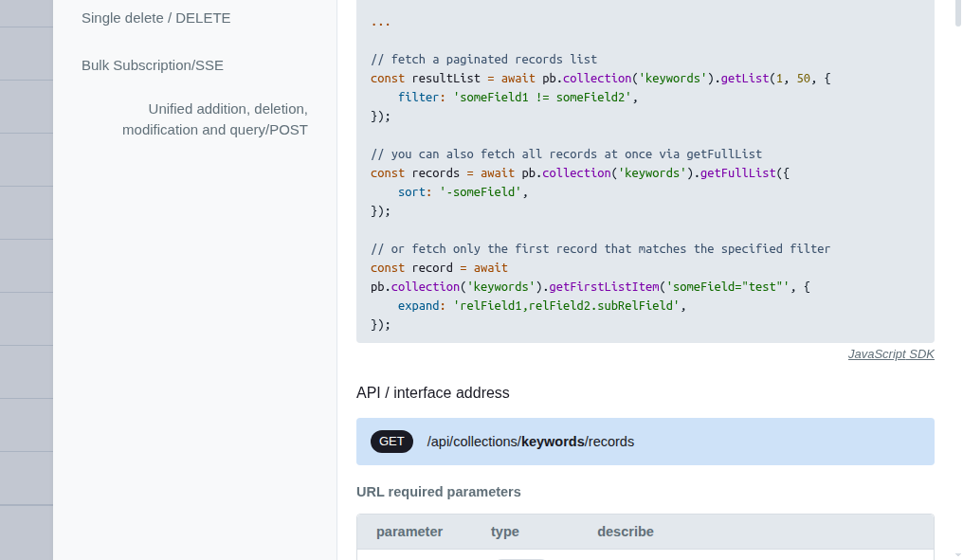Click the getList code line
This screenshot has width=963, height=560.
tap(601, 79)
